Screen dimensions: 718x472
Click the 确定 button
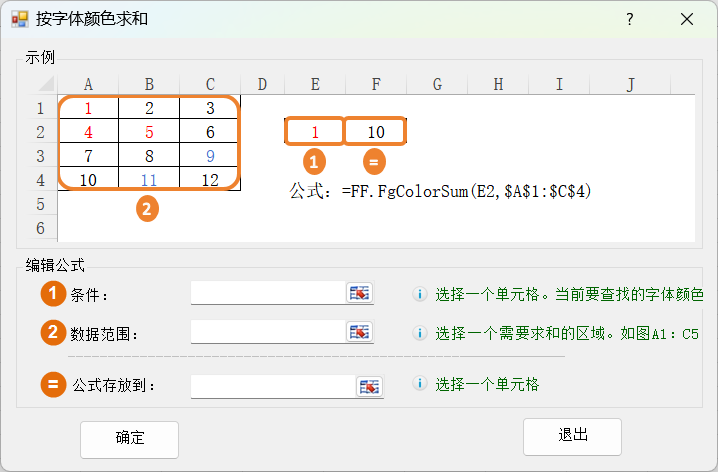coord(130,438)
